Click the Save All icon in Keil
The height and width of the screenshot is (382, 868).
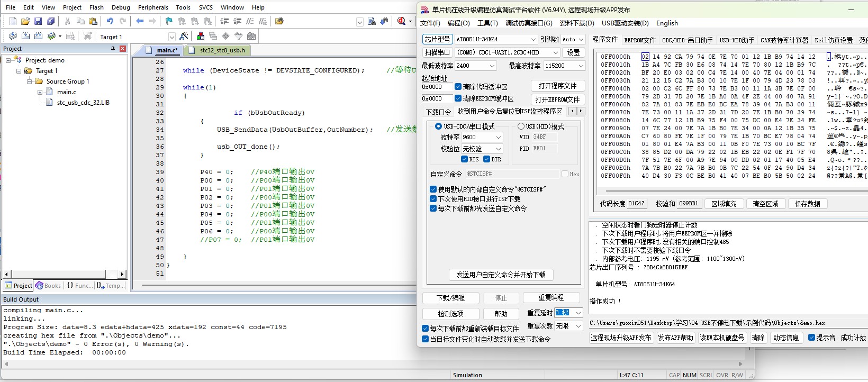pyautogui.click(x=51, y=21)
